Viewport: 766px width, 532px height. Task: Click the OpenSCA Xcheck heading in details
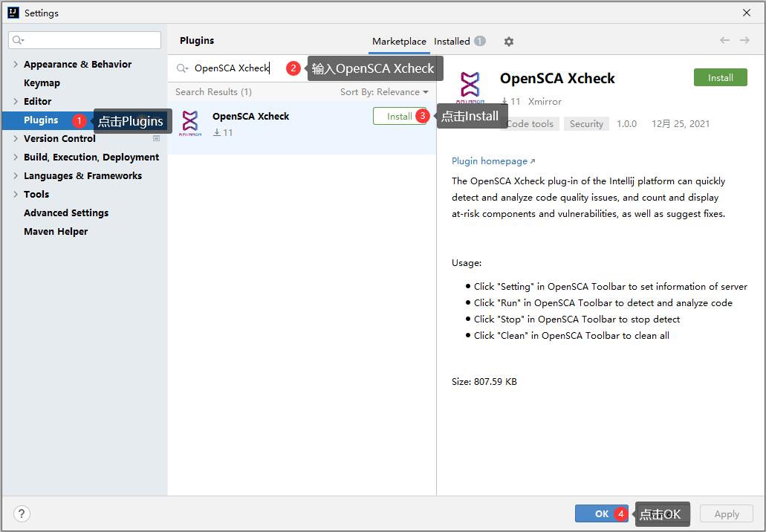[557, 78]
